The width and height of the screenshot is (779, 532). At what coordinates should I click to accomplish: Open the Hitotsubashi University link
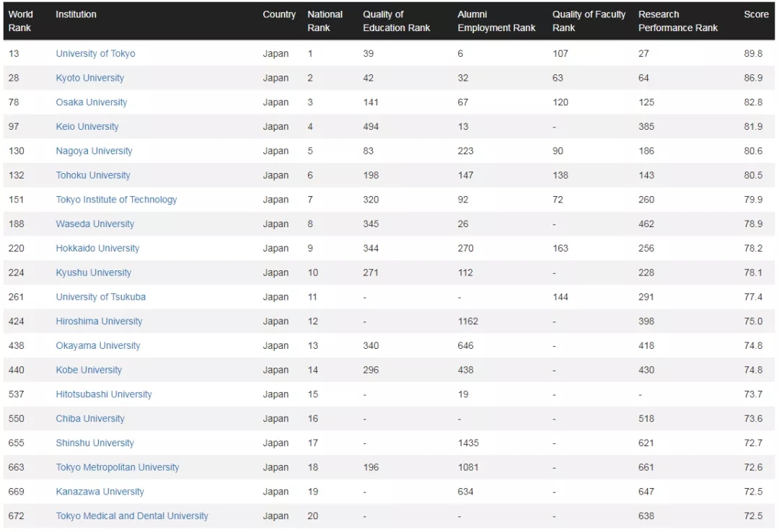104,394
